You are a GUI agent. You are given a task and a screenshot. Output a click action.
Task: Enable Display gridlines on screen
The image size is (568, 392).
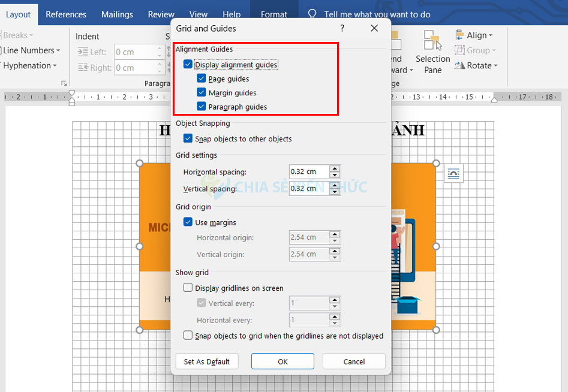[x=188, y=288]
